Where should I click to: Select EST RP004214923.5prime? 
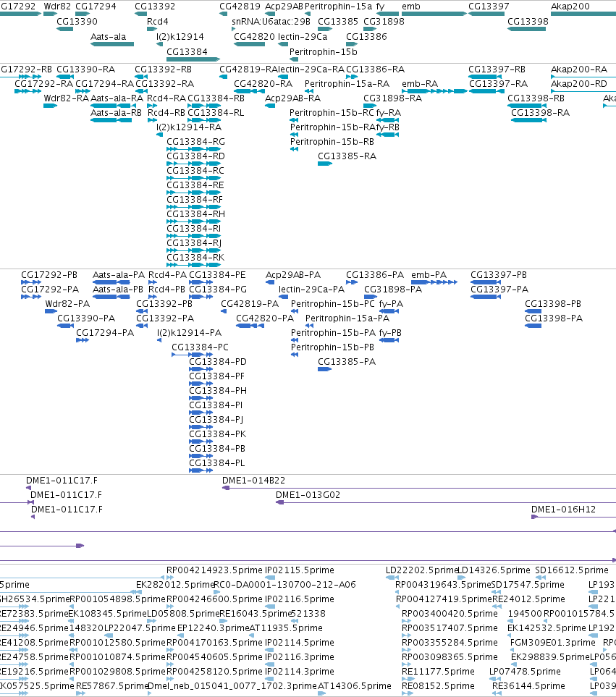214,570
